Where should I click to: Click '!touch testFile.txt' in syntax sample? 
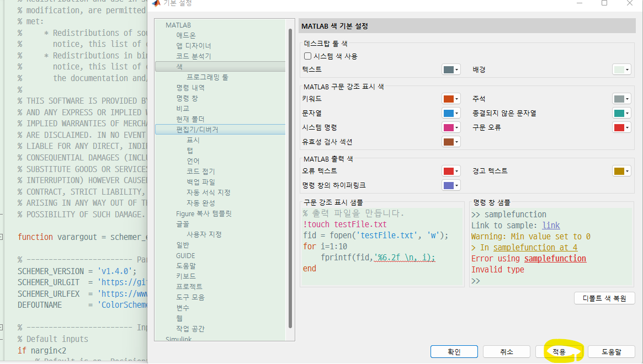[x=345, y=224]
